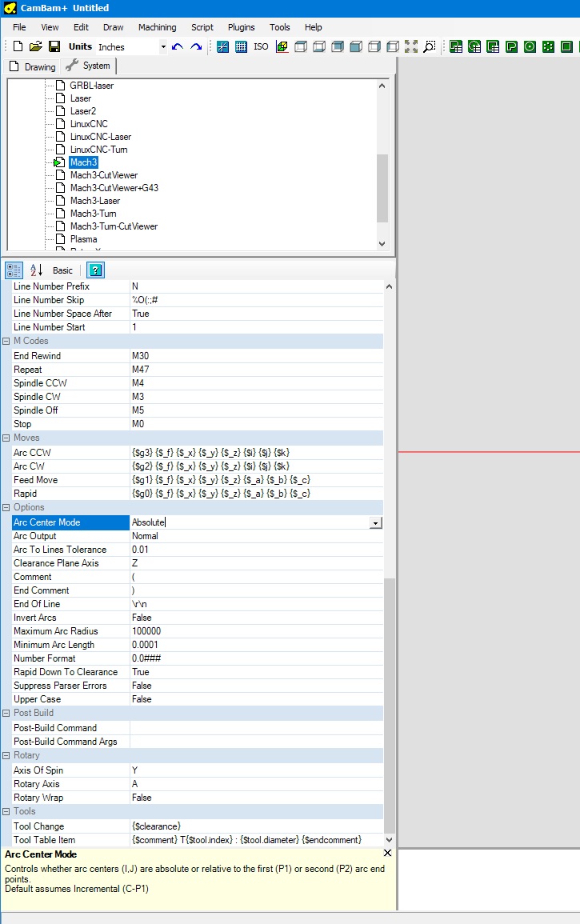Open the File menu

[19, 27]
